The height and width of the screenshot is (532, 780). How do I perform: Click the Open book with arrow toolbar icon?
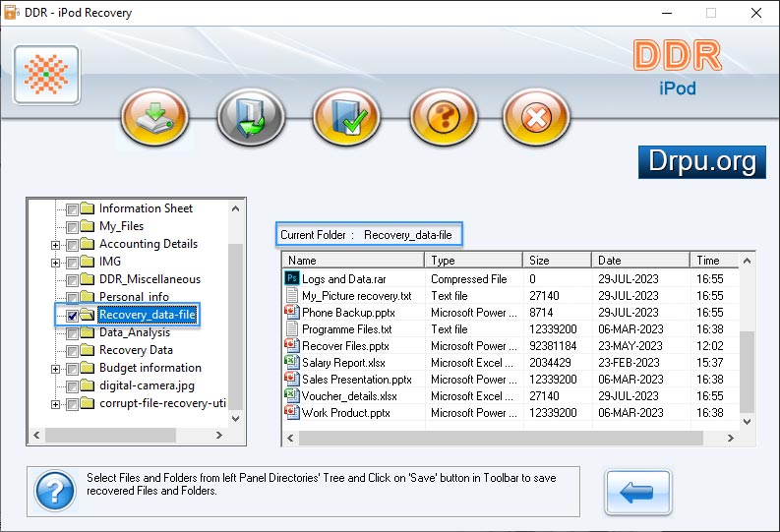pyautogui.click(x=251, y=117)
